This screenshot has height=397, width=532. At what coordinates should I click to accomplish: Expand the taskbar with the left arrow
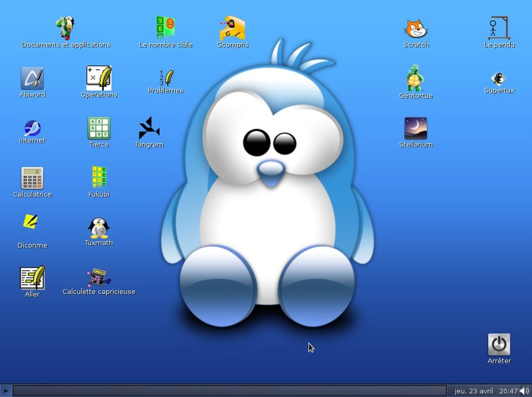[6, 390]
